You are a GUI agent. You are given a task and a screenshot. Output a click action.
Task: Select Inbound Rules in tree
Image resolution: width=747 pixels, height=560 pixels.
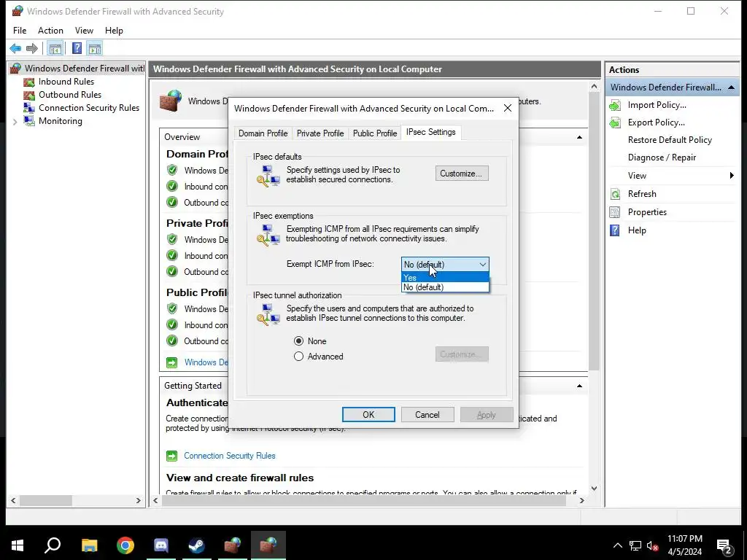[x=66, y=82]
